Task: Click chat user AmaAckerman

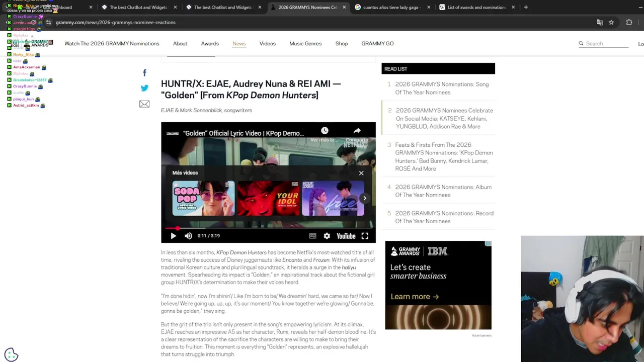Action: [x=27, y=67]
